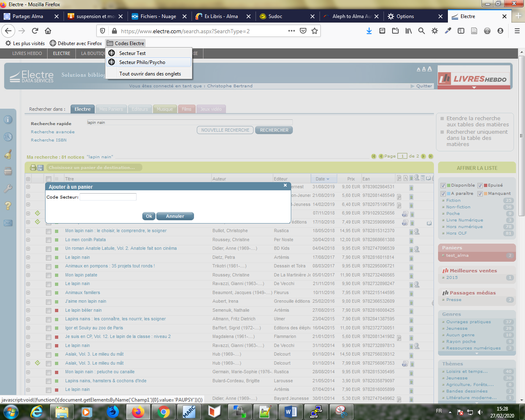Expand first result row plus icon
Screen dimensions: 525x420
click(28, 187)
